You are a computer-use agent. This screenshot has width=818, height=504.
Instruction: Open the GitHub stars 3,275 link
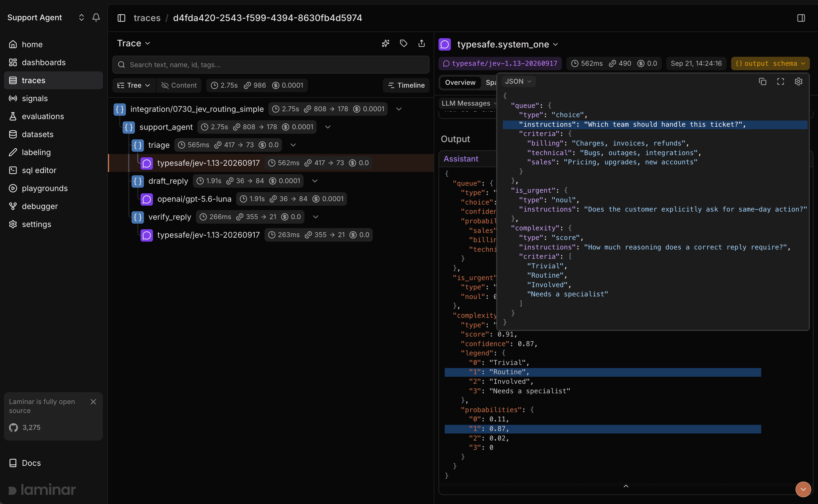[25, 427]
